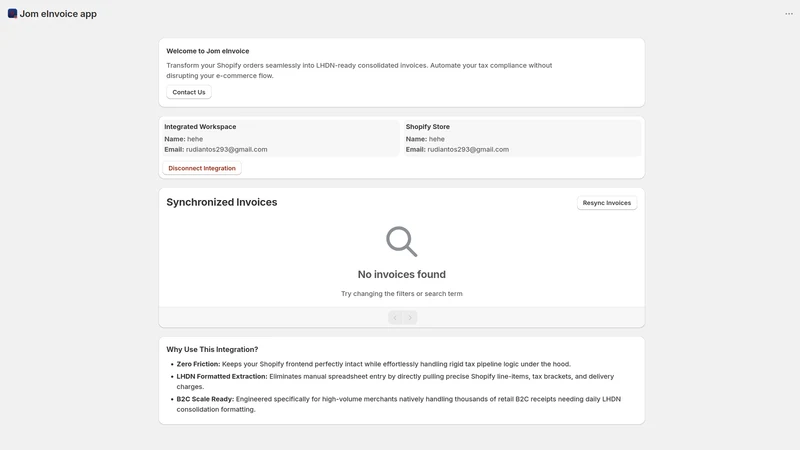Click the Shopify Store email address
This screenshot has width=800, height=450.
(468, 149)
